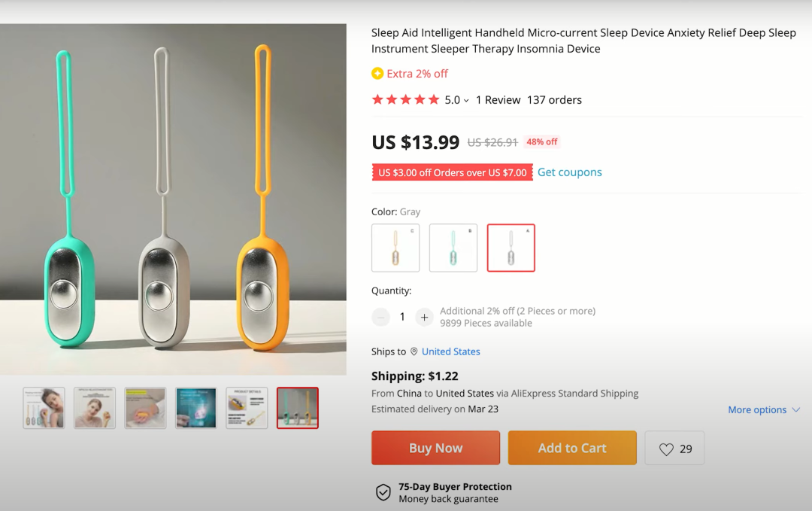
Task: Show first thumbnail of woman sleeping
Action: click(44, 408)
